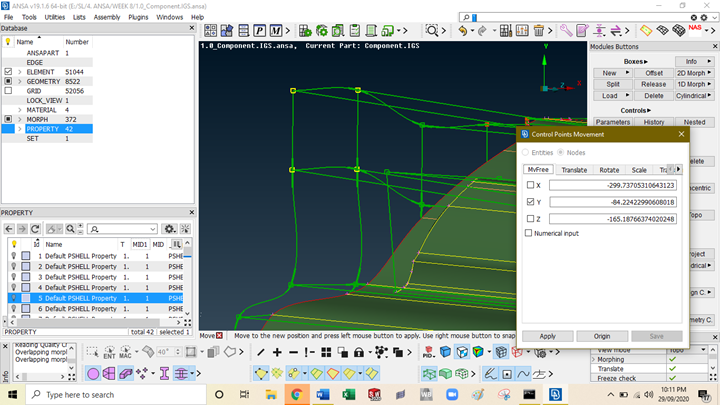Toggle the GEOMETRY visibility checkbox
720x405 pixels.
8,81
